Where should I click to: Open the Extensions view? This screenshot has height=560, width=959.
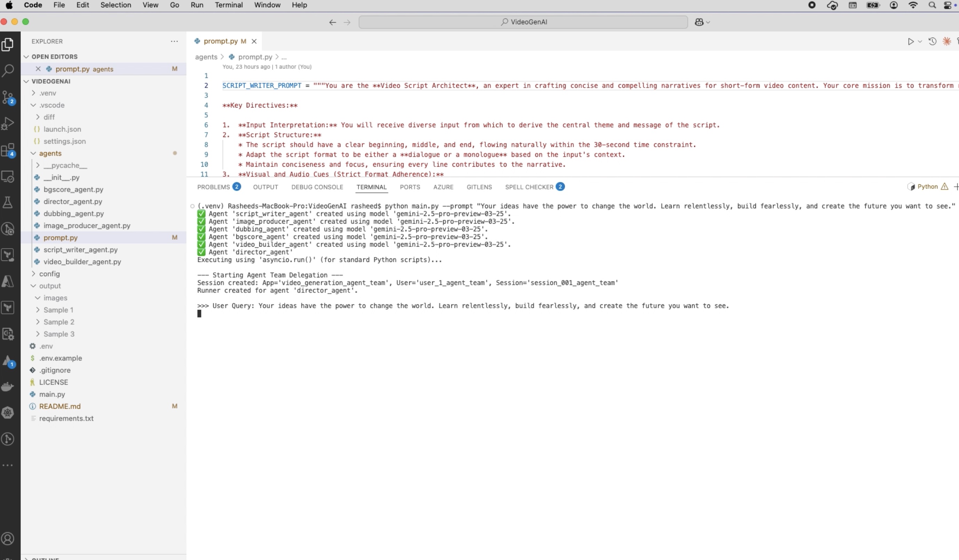click(8, 150)
